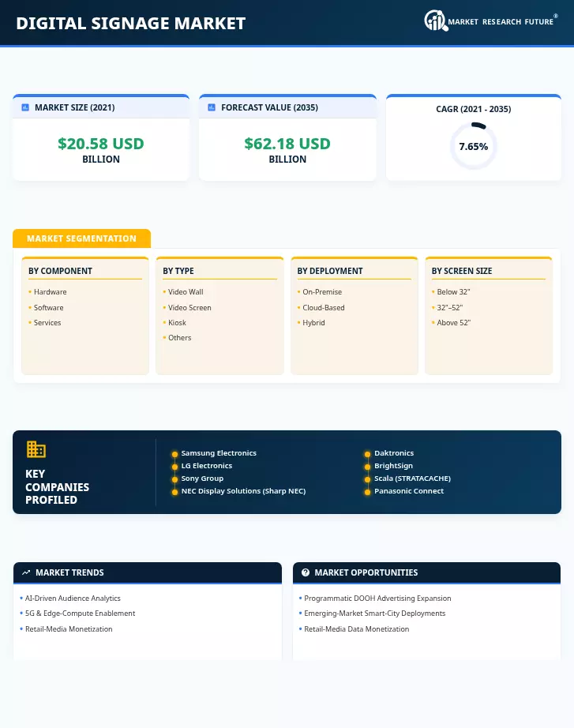Select Cloud-Based deployment item
Image resolution: width=574 pixels, height=728 pixels.
tap(324, 308)
